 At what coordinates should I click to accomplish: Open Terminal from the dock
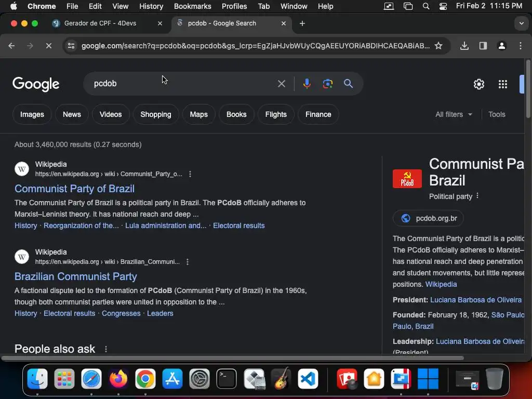pos(227,378)
